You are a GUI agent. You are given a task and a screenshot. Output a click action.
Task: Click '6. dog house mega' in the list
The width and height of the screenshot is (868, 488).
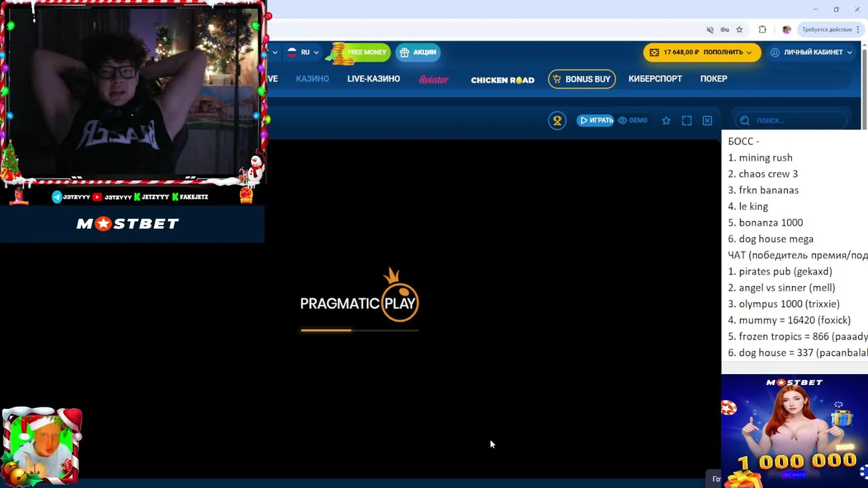pyautogui.click(x=771, y=239)
